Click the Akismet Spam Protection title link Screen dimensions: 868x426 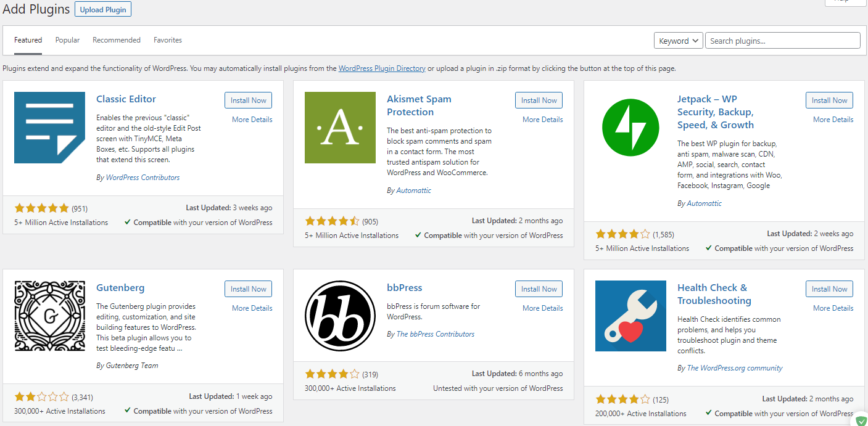(420, 105)
